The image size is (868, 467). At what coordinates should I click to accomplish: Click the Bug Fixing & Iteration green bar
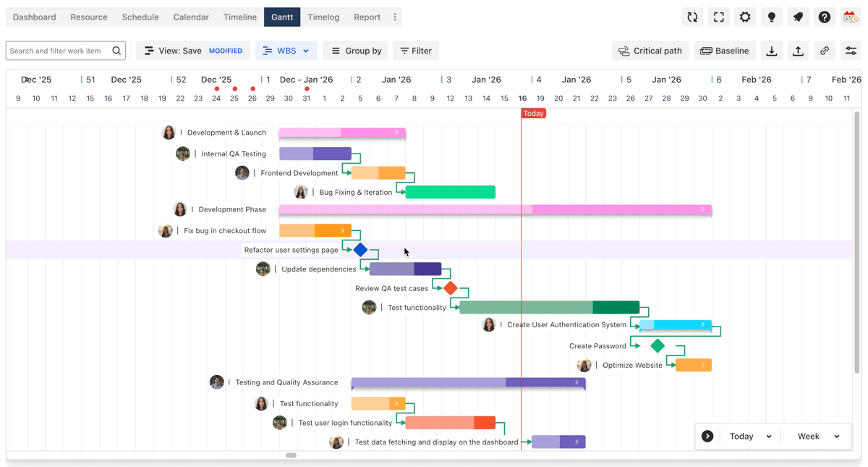(451, 193)
